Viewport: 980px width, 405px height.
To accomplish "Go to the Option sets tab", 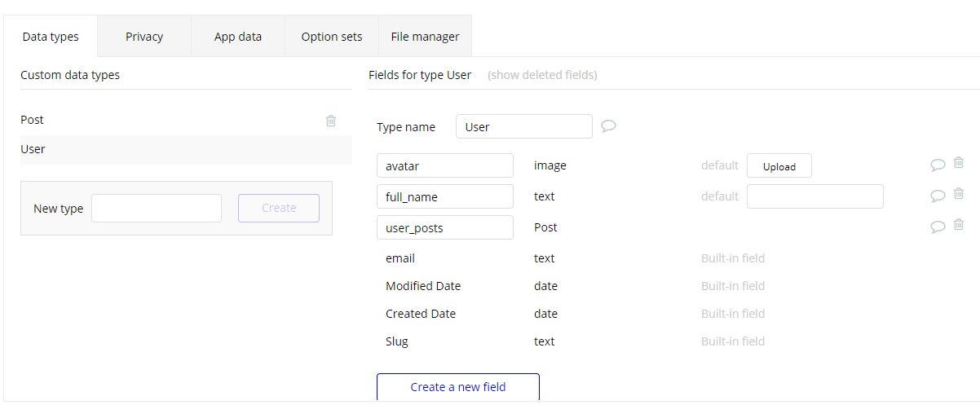I will coord(332,37).
